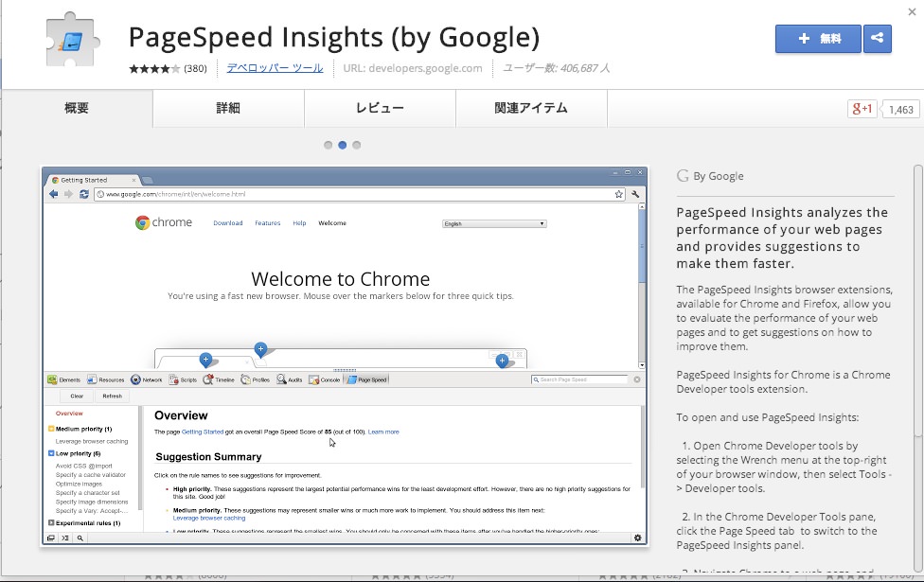Image resolution: width=924 pixels, height=582 pixels.
Task: Show the first screenshot via left carousel dot
Action: (329, 145)
